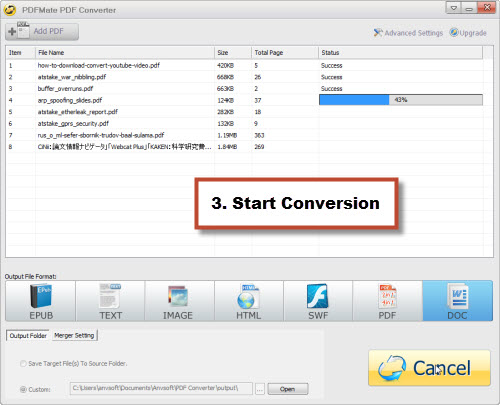Select HTML as the output format
The width and height of the screenshot is (500, 405).
tap(249, 301)
